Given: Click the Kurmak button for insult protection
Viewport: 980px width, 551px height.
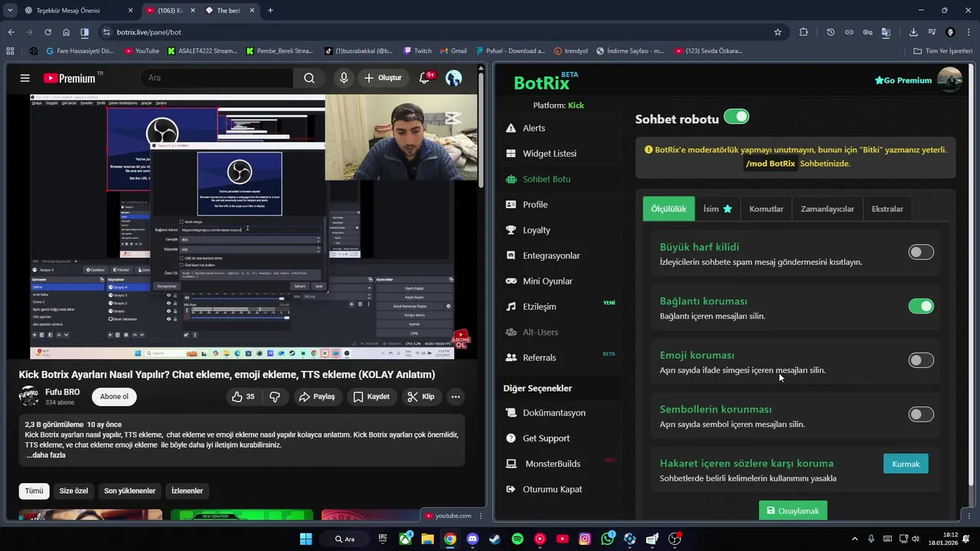Looking at the screenshot, I should pos(906,464).
